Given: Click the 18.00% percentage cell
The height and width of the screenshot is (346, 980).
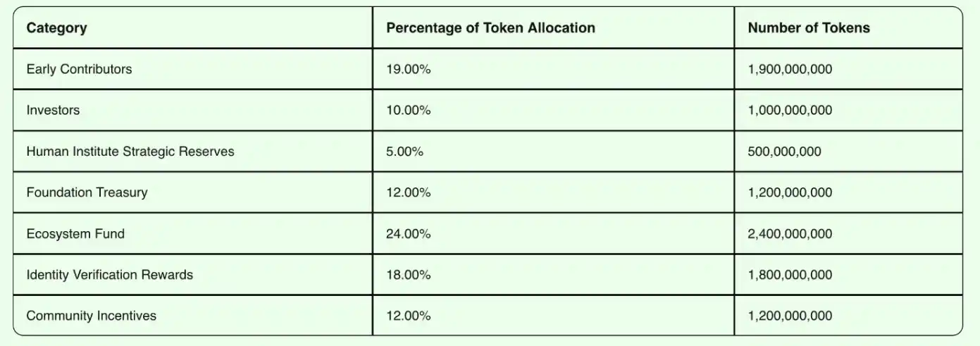Looking at the screenshot, I should click(x=408, y=275).
